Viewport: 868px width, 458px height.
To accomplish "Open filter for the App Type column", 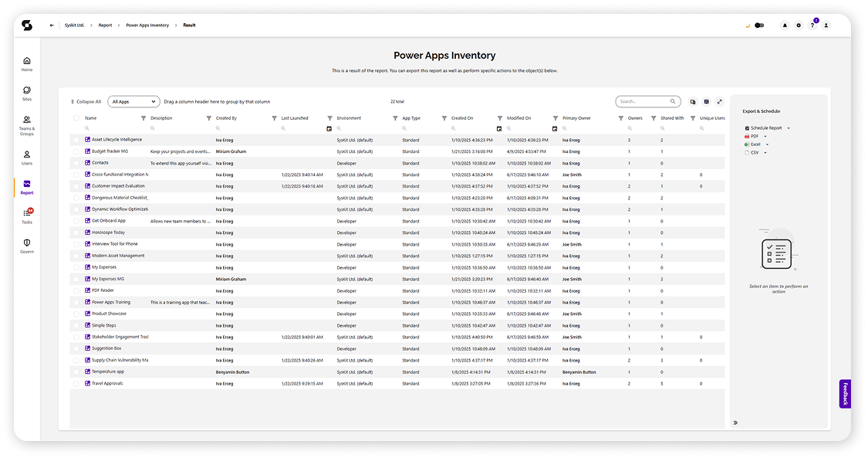I will [444, 118].
